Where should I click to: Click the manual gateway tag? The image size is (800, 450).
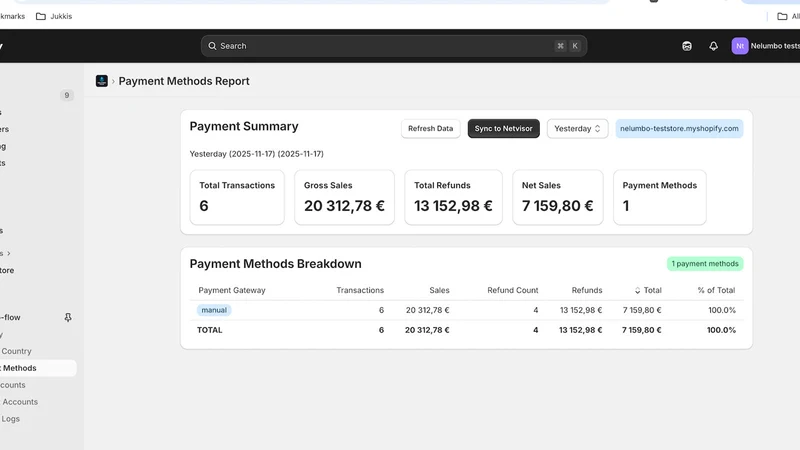point(214,310)
